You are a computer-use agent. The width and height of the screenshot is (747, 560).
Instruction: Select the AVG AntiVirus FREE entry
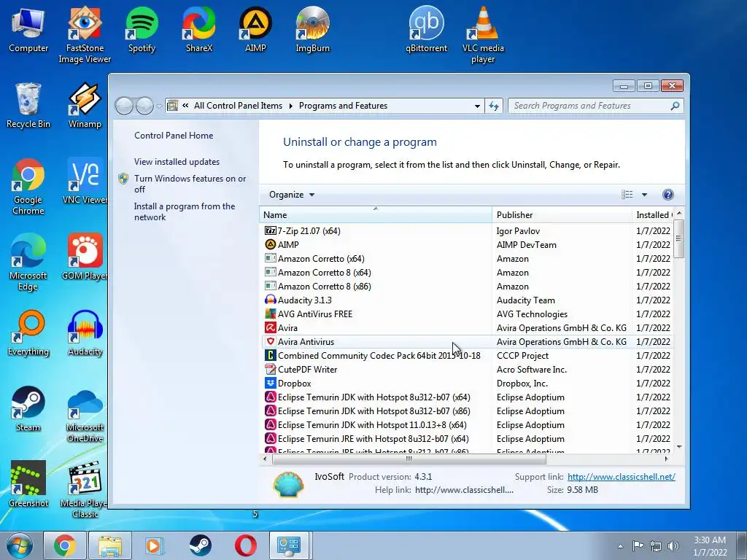click(x=467, y=314)
